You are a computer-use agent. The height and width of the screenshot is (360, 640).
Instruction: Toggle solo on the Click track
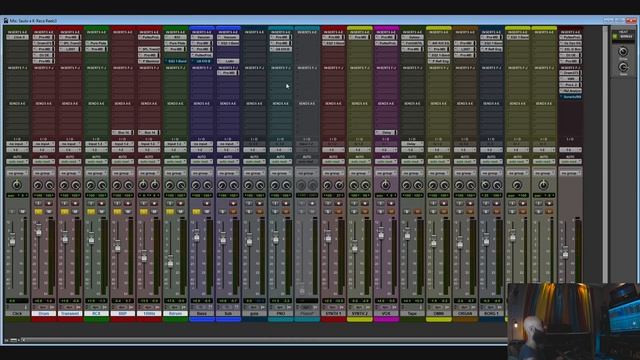pyautogui.click(x=12, y=211)
